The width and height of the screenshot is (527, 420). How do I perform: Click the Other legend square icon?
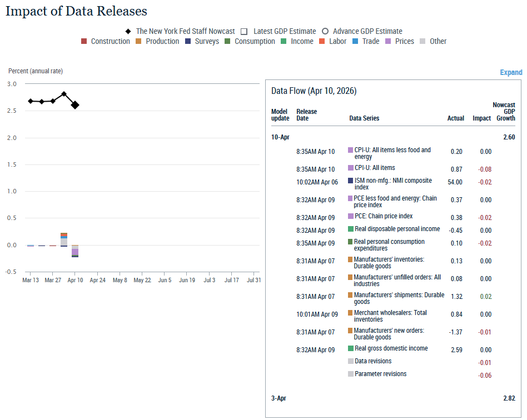coord(423,41)
